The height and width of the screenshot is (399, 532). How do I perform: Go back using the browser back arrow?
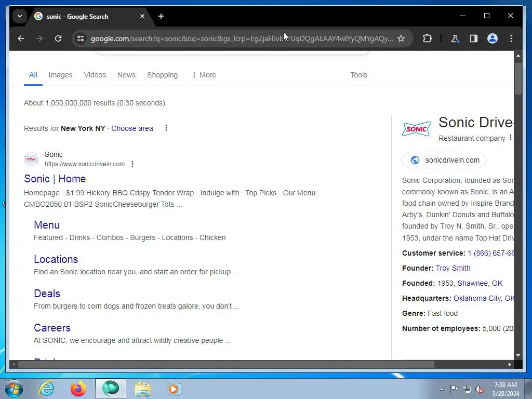coord(21,38)
